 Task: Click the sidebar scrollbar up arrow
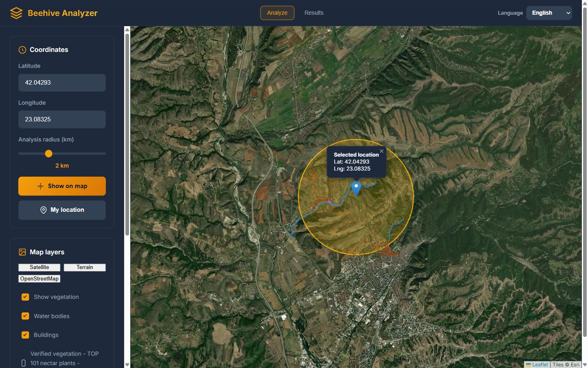pyautogui.click(x=127, y=29)
